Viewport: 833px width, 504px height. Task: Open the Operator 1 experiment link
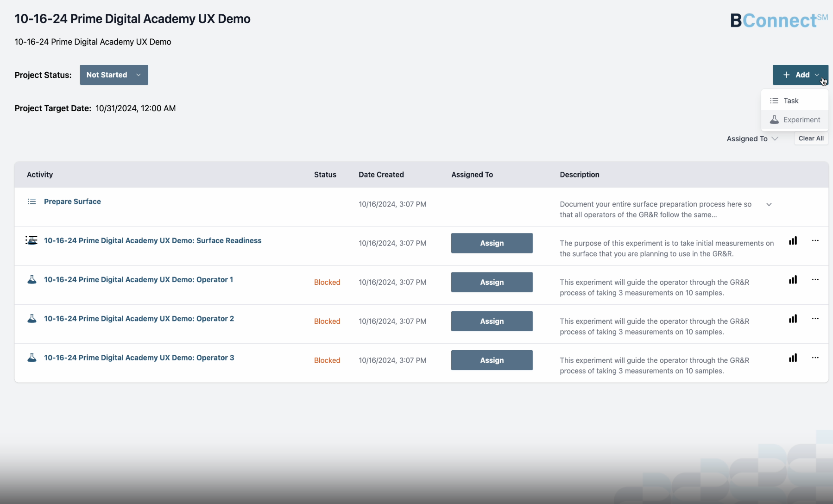coord(139,279)
